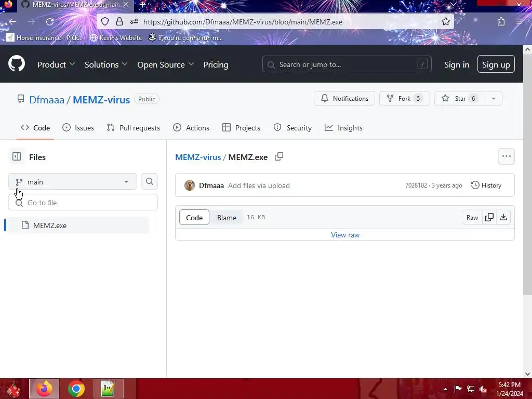The width and height of the screenshot is (532, 399).
Task: Click the Action Center flag tray icon
Action: click(x=458, y=389)
